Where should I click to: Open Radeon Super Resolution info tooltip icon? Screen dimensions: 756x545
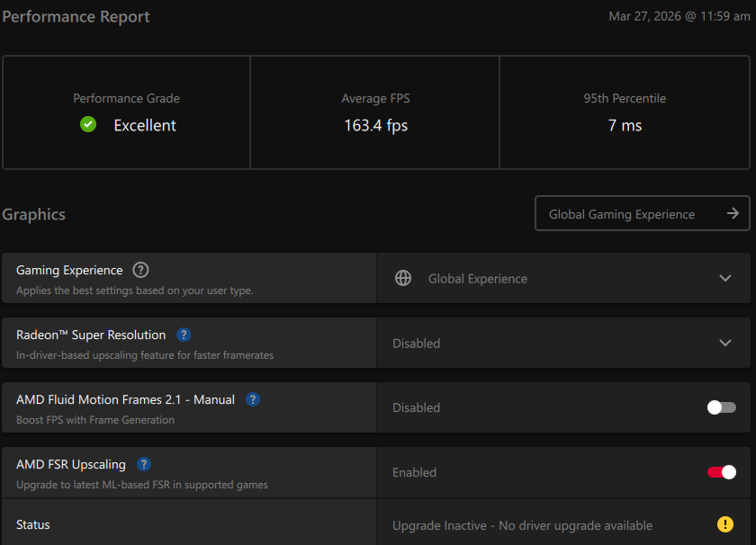[184, 335]
